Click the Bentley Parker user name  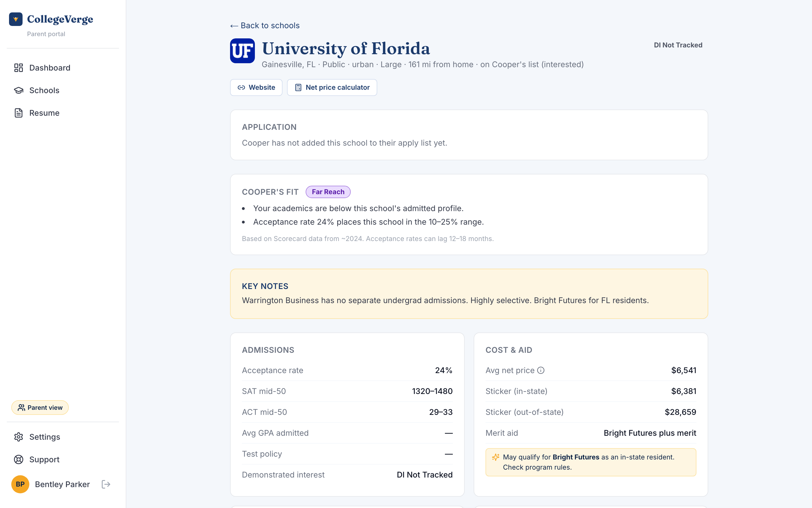click(62, 484)
